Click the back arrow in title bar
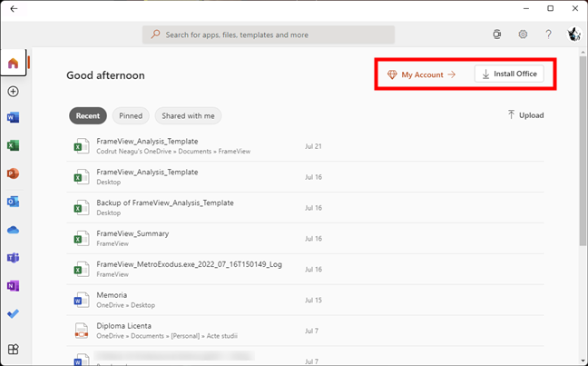The width and height of the screenshot is (588, 366). [x=14, y=9]
